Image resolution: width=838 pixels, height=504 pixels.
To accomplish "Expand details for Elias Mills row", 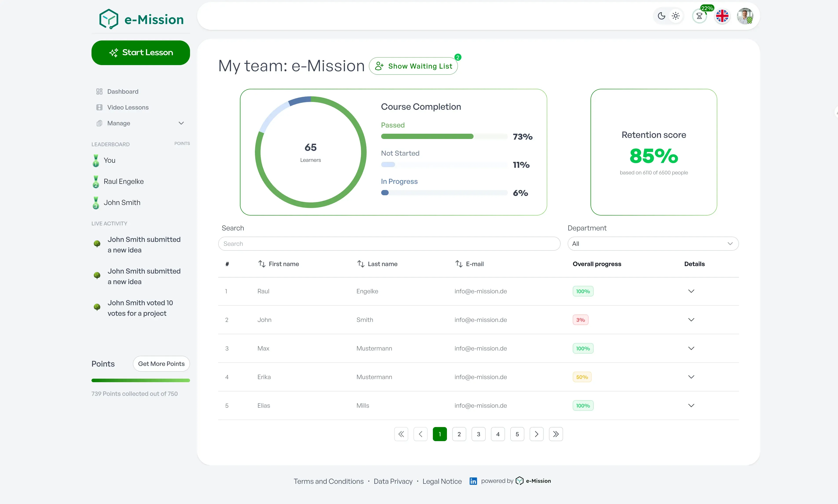I will [x=691, y=405].
